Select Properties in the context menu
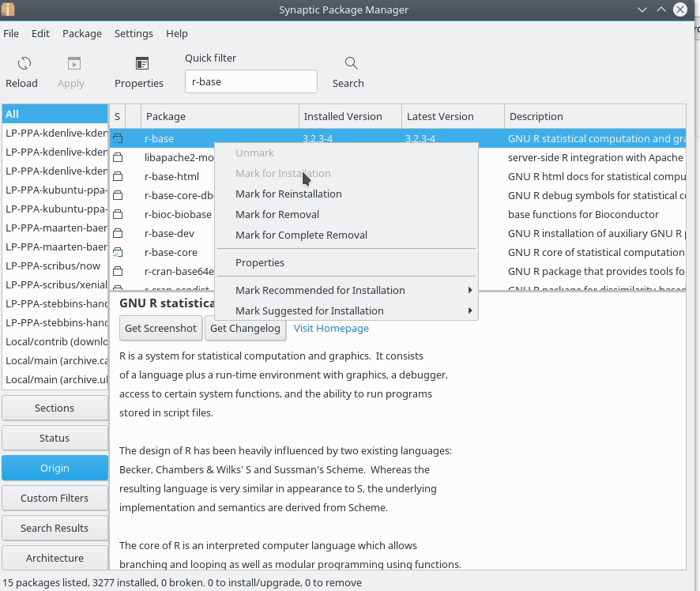 [346, 262]
